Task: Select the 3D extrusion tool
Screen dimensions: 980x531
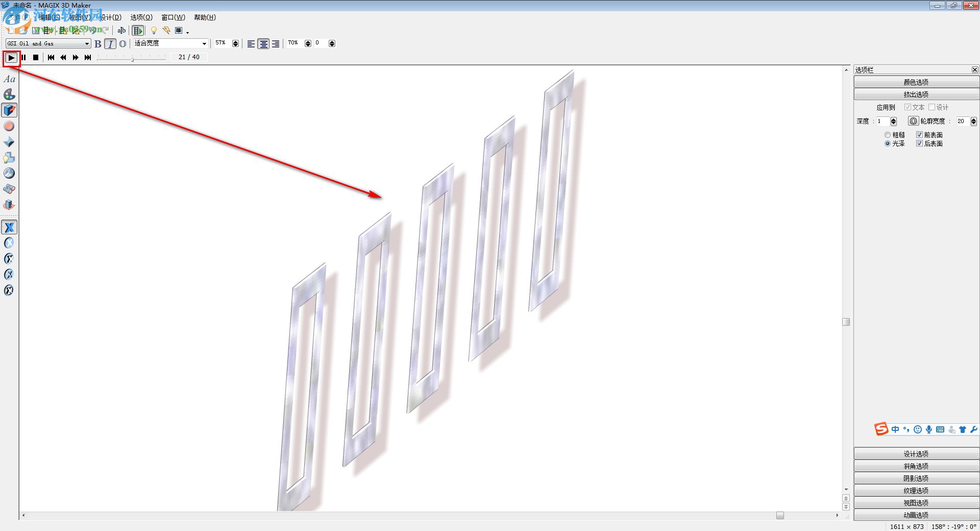Action: 9,110
